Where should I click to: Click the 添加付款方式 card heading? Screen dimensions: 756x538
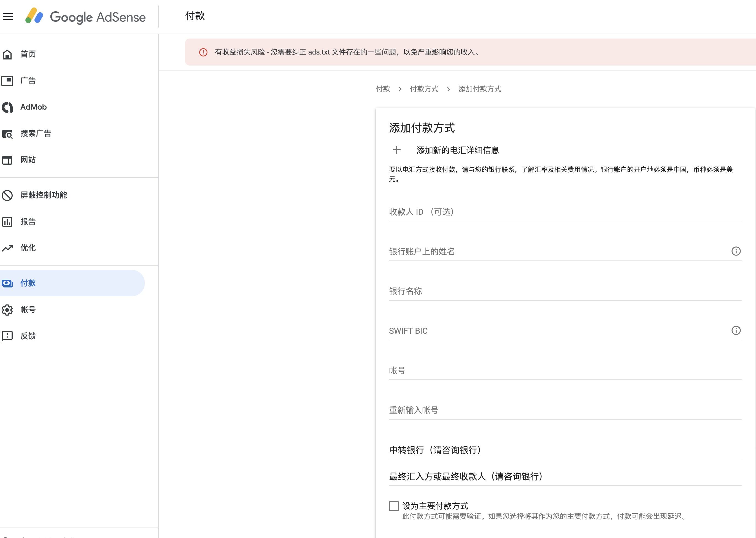tap(422, 128)
